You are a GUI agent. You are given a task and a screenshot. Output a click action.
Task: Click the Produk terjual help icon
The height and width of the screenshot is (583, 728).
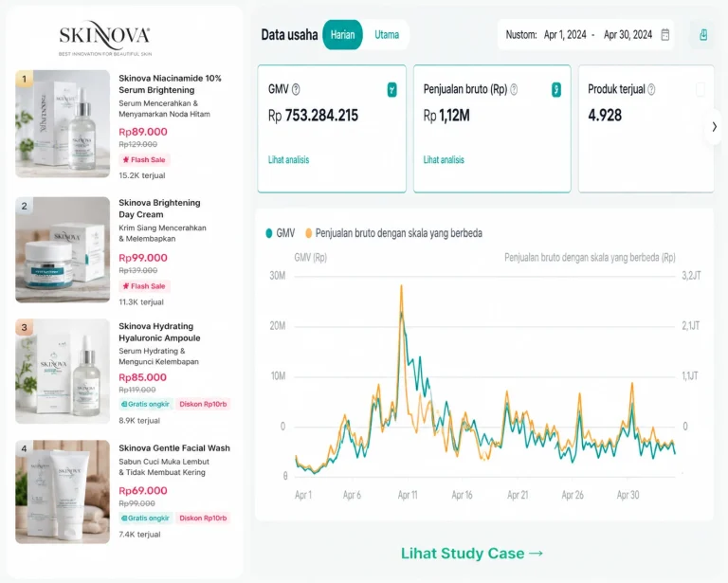651,89
